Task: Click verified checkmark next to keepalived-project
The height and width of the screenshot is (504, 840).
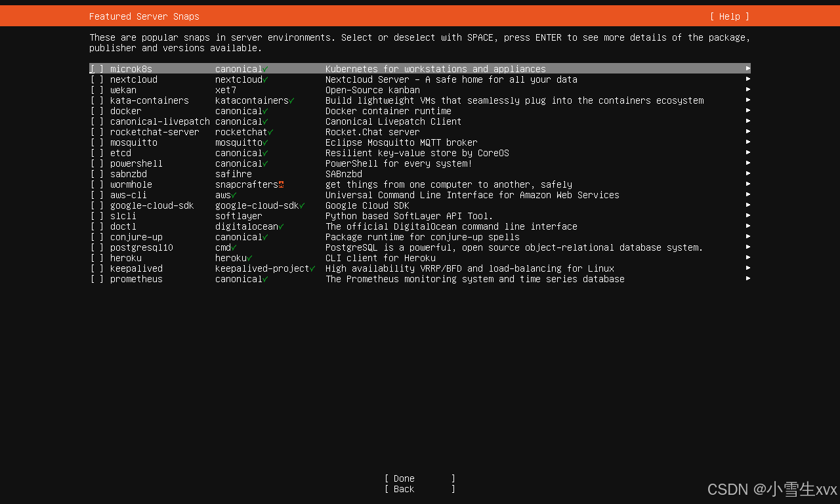Action: [312, 268]
